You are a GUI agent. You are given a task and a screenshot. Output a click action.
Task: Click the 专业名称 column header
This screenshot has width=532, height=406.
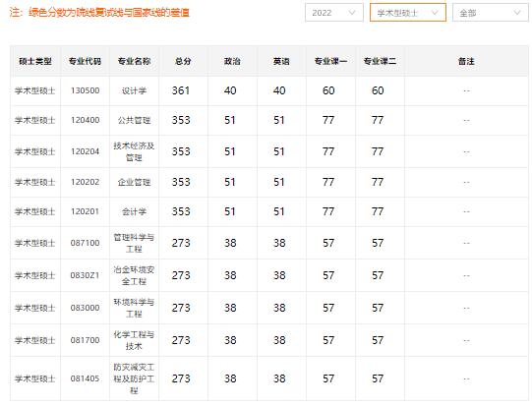coord(134,61)
